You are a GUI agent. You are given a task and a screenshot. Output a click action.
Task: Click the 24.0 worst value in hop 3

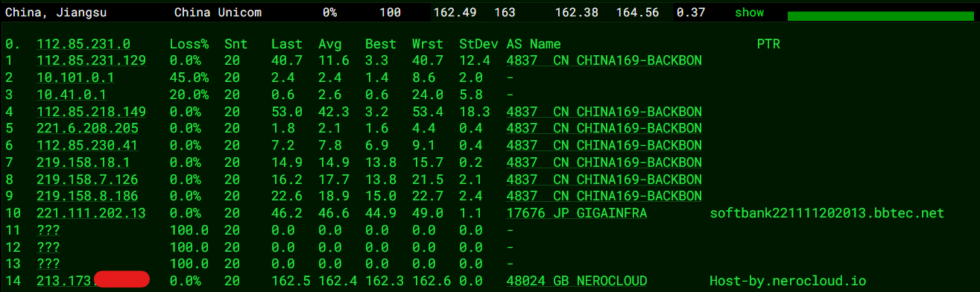point(428,95)
